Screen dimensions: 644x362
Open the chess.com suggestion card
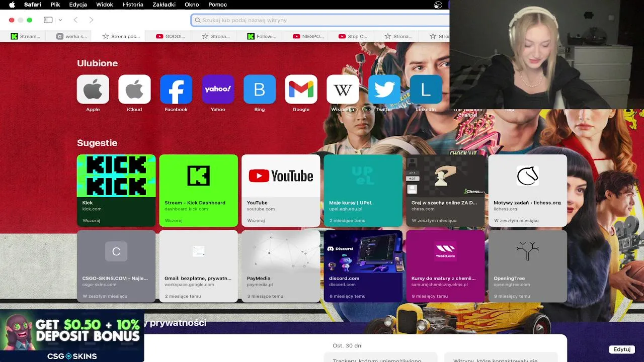coord(445,191)
